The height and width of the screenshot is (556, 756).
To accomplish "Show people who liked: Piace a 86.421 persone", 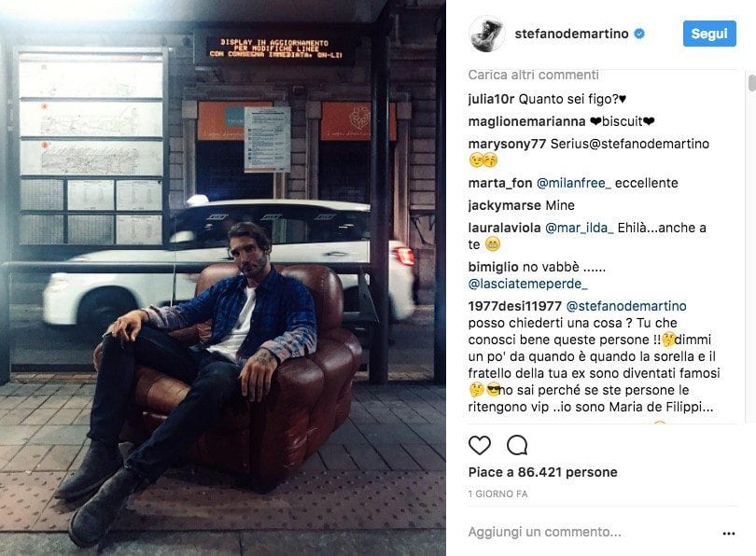I will 542,472.
